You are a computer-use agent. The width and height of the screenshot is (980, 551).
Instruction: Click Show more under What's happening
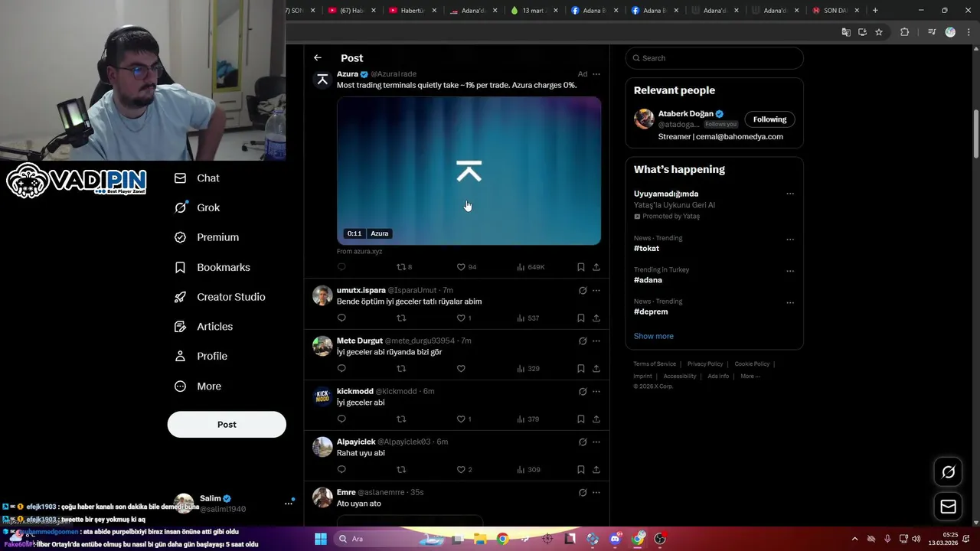click(653, 336)
